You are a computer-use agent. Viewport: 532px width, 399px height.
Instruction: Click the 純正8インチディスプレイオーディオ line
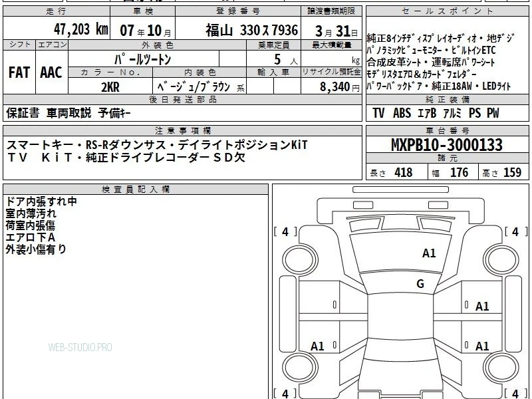pos(440,38)
